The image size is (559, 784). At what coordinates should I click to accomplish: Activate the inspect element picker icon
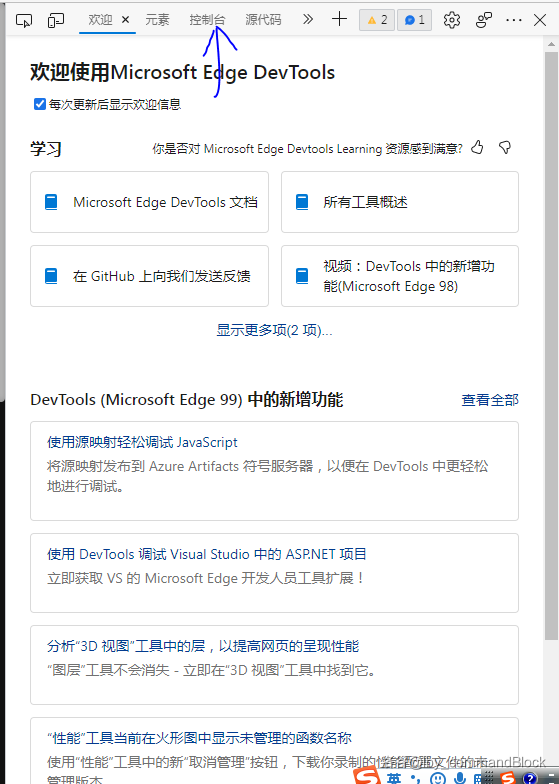coord(24,20)
